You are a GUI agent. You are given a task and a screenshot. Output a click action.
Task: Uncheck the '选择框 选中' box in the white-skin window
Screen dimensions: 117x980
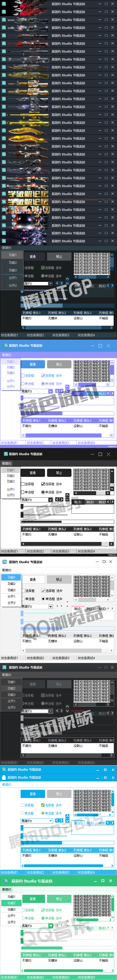[x=43, y=591]
